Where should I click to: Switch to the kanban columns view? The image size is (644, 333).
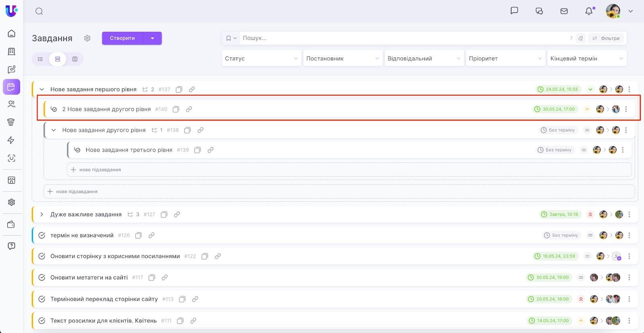pyautogui.click(x=75, y=59)
